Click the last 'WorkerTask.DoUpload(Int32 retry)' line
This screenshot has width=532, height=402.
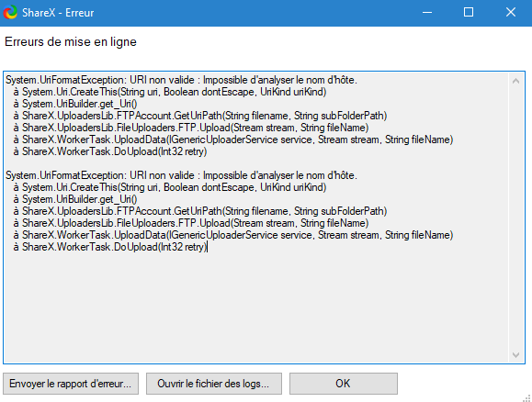(110, 247)
